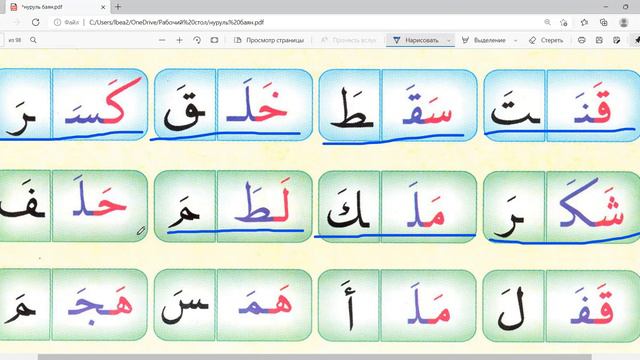
Task: Close the нуруль баян.pdf tab
Action: tap(103, 7)
